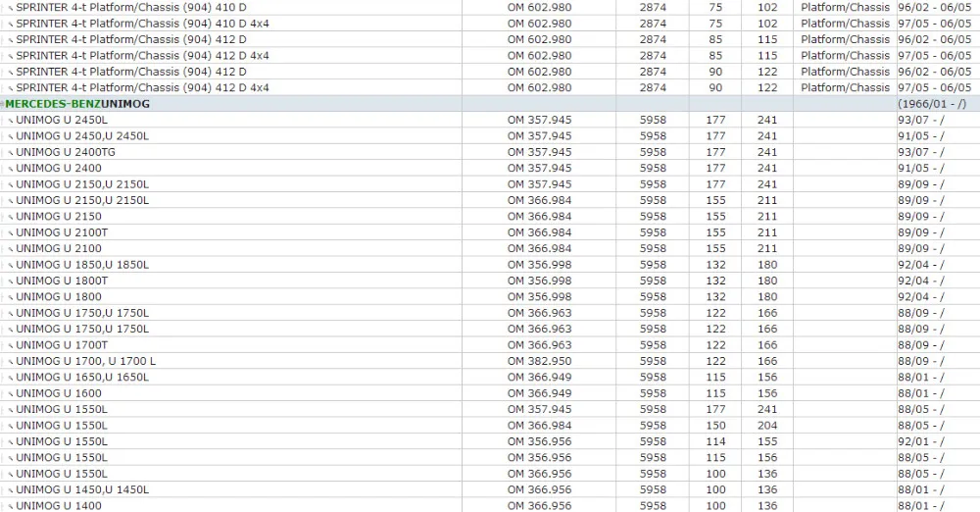Select SPRINTER 4-t Platform/Chassis (904) 410 D 4x4
Image resolution: width=980 pixels, height=512 pixels.
point(142,24)
